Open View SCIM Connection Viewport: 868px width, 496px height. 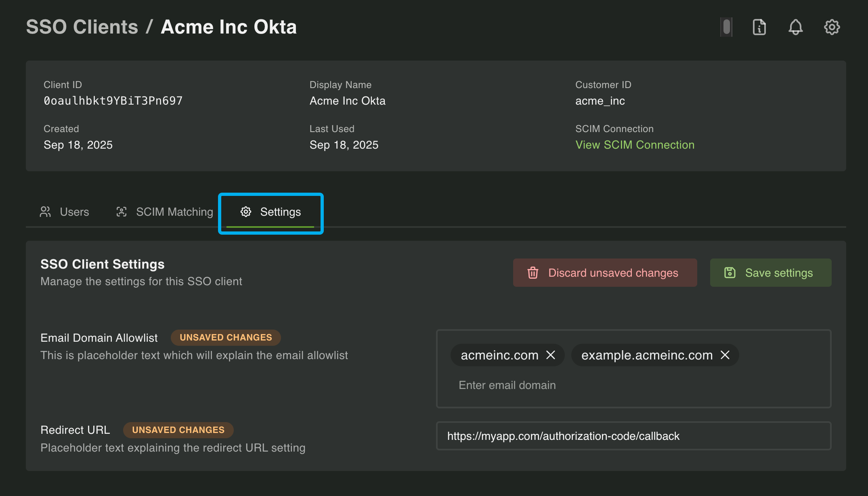(x=635, y=145)
